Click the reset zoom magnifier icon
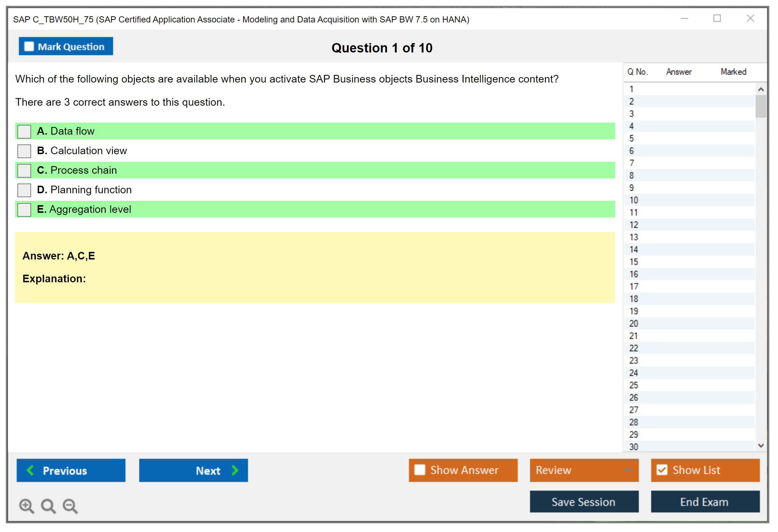 [48, 506]
